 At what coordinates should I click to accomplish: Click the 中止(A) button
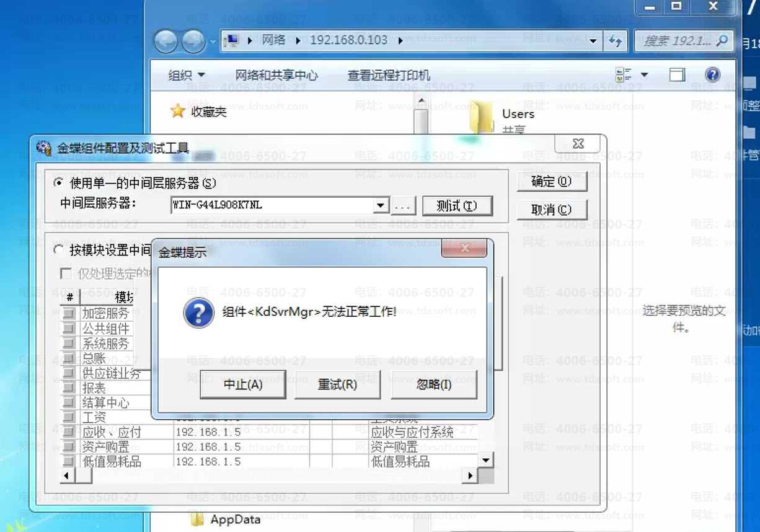(x=243, y=384)
